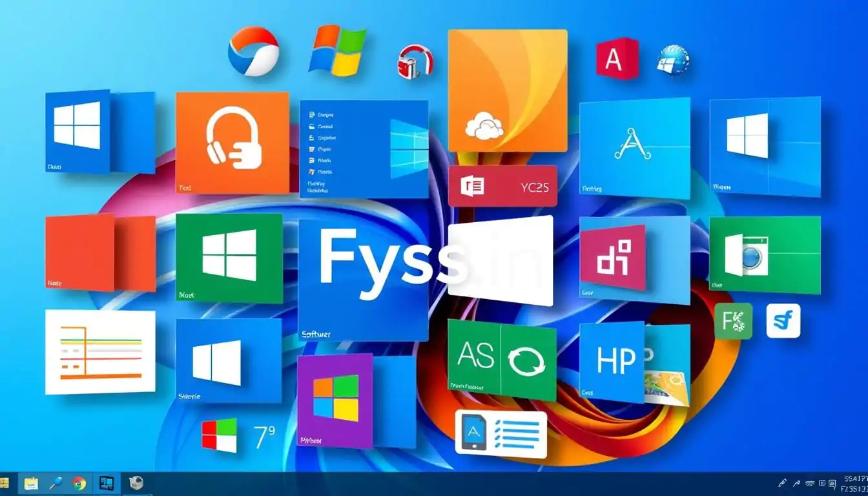Click the tablet A icon on the bottom card
Image resolution: width=868 pixels, height=496 pixels.
point(475,433)
